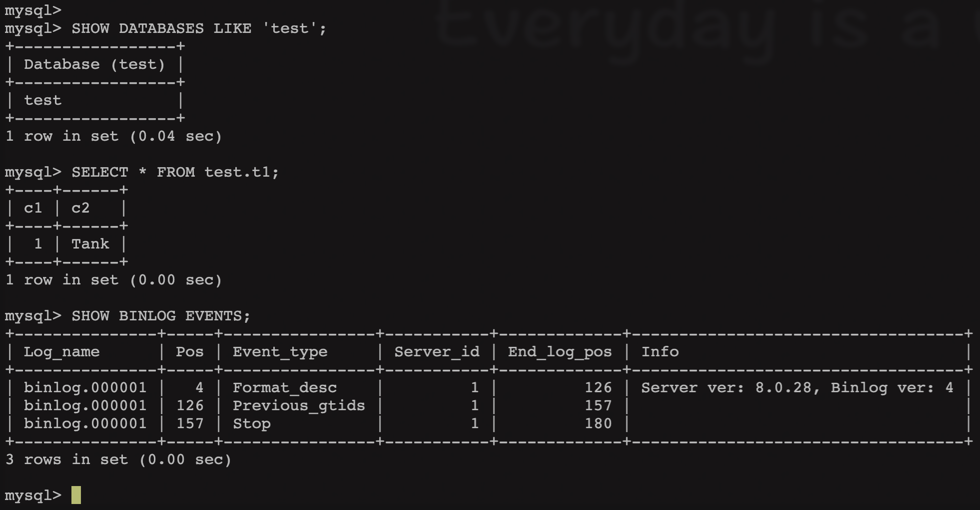The image size is (980, 510).
Task: Click the End_log_pos value 180
Action: coord(598,424)
